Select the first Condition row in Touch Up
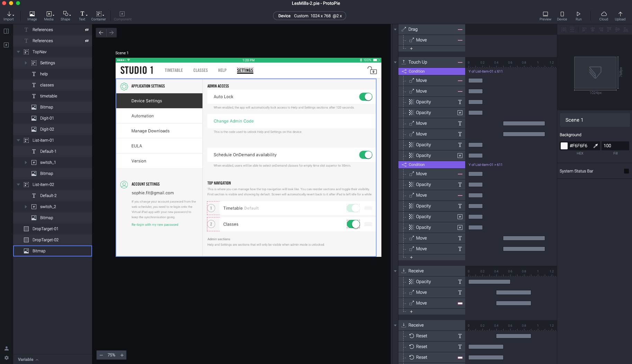Viewport: 632px width, 364px height. (x=432, y=71)
